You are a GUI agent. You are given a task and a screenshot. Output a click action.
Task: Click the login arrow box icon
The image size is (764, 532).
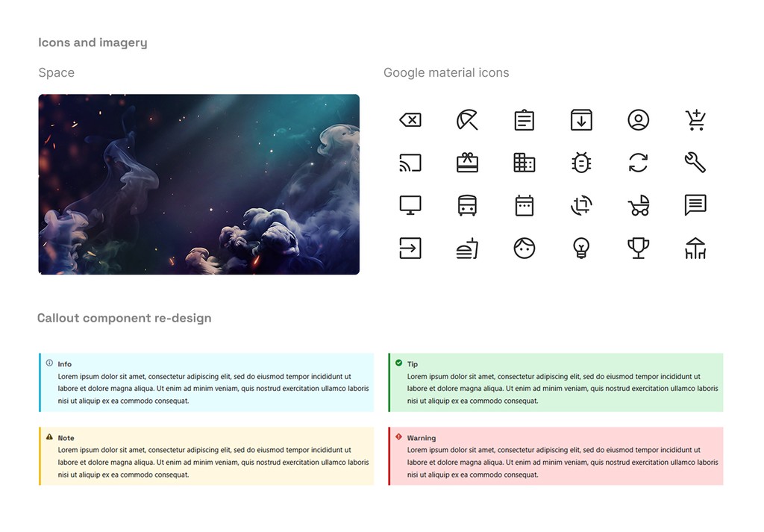410,248
